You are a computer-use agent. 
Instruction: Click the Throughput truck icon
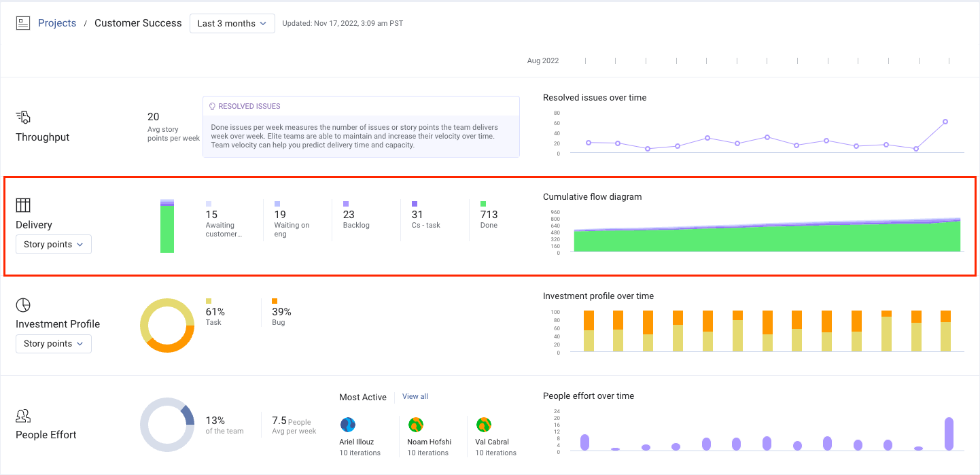point(23,117)
